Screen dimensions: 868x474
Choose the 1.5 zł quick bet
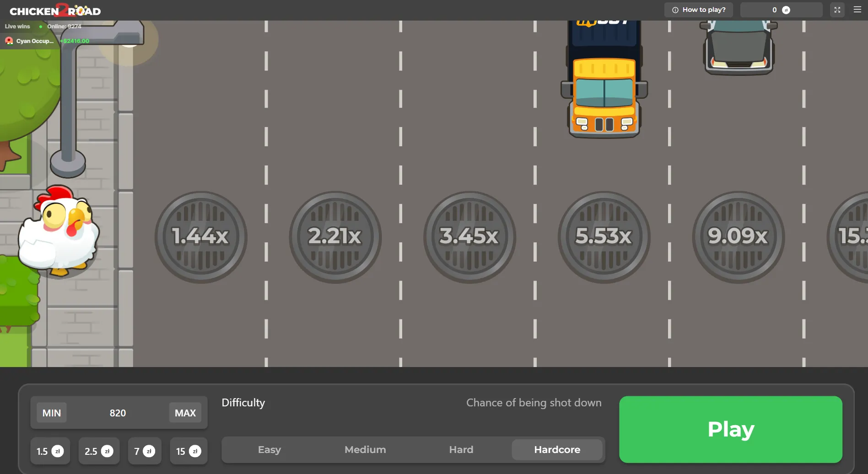[50, 451]
